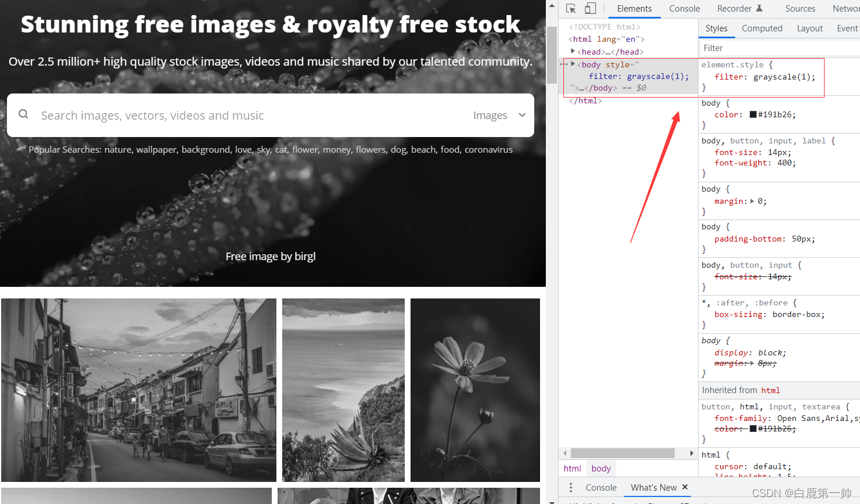Select the Layout pane tab
The width and height of the screenshot is (860, 504).
809,28
